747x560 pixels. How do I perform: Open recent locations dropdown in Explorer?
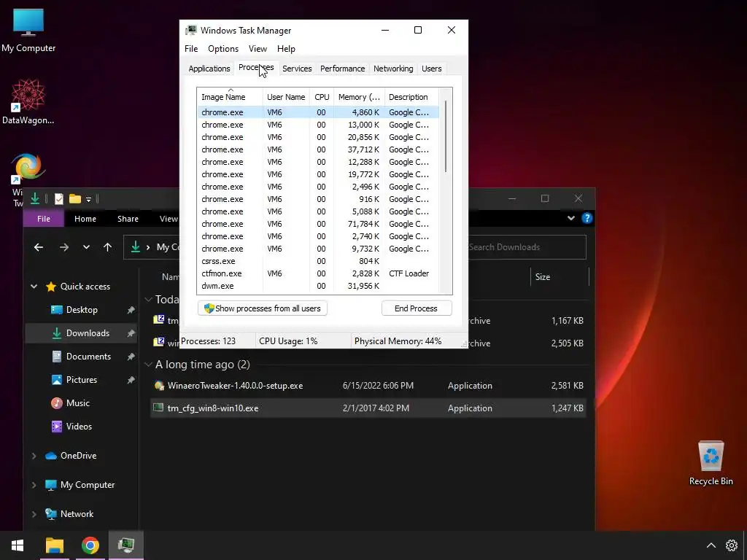pyautogui.click(x=86, y=247)
